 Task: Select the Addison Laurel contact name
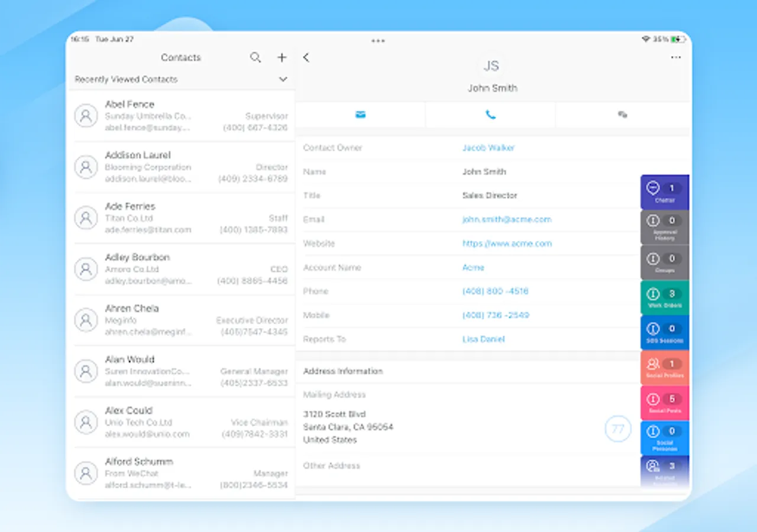tap(138, 155)
